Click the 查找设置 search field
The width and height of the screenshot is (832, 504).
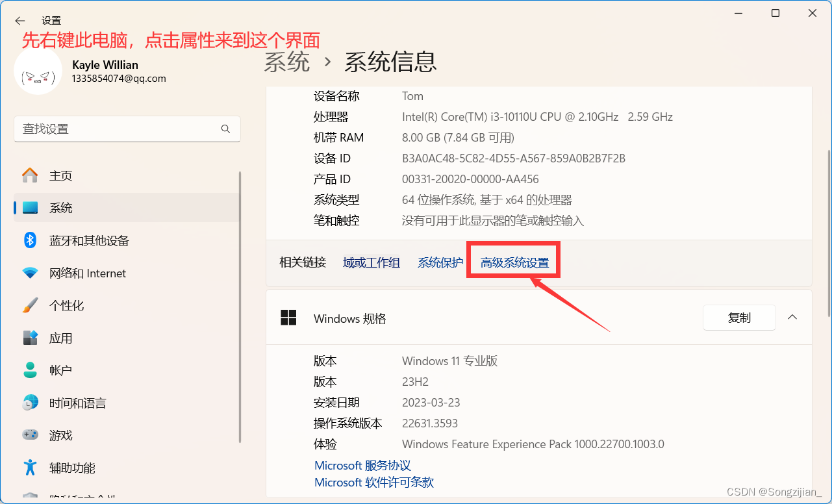click(x=127, y=129)
